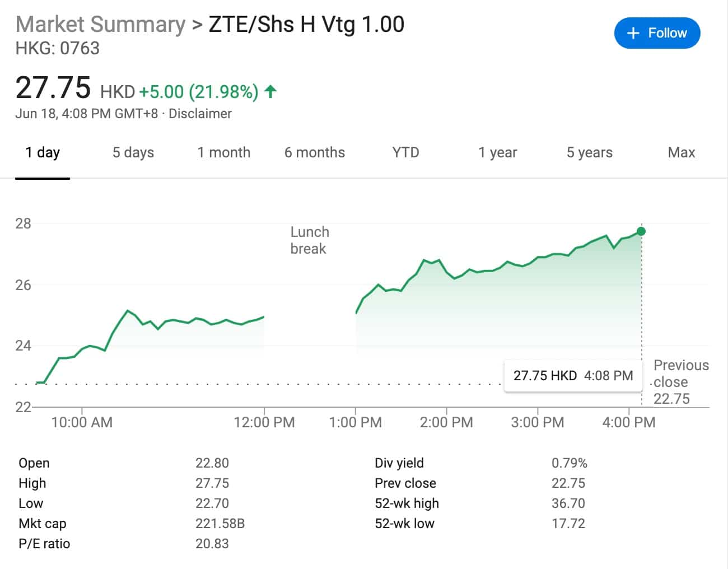Switch to the 5 days chart view

click(x=133, y=152)
